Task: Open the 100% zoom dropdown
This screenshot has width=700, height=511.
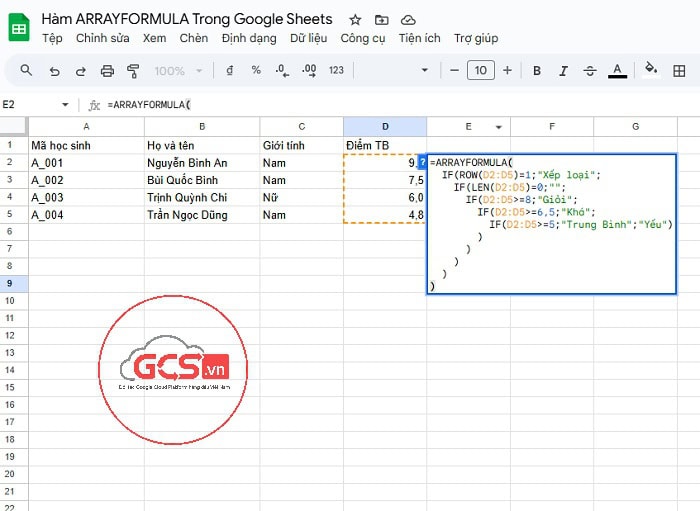Action: tap(177, 71)
